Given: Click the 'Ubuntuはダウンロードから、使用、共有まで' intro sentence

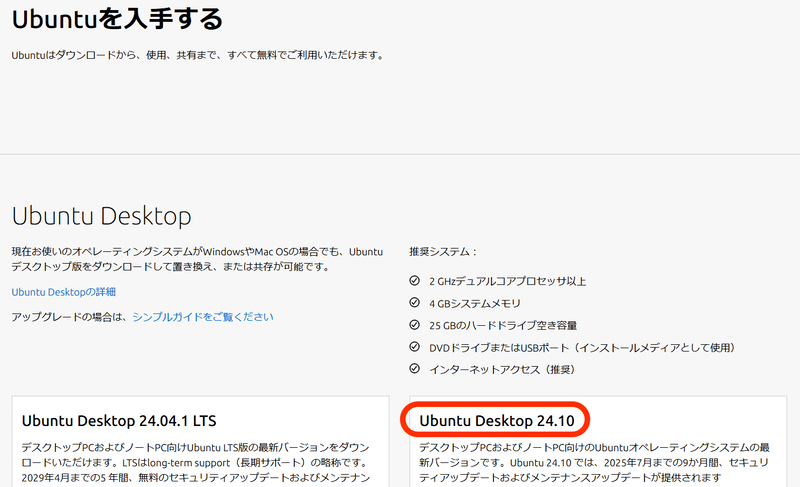Looking at the screenshot, I should point(198,55).
